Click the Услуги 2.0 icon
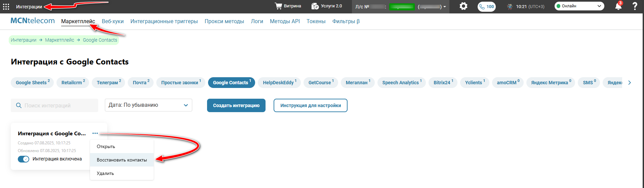This screenshot has width=644, height=188. [x=315, y=6]
